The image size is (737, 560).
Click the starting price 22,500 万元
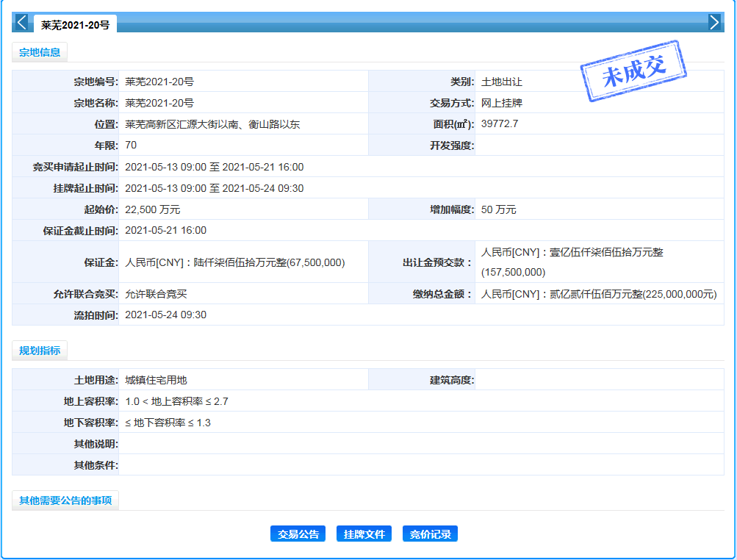tap(153, 209)
